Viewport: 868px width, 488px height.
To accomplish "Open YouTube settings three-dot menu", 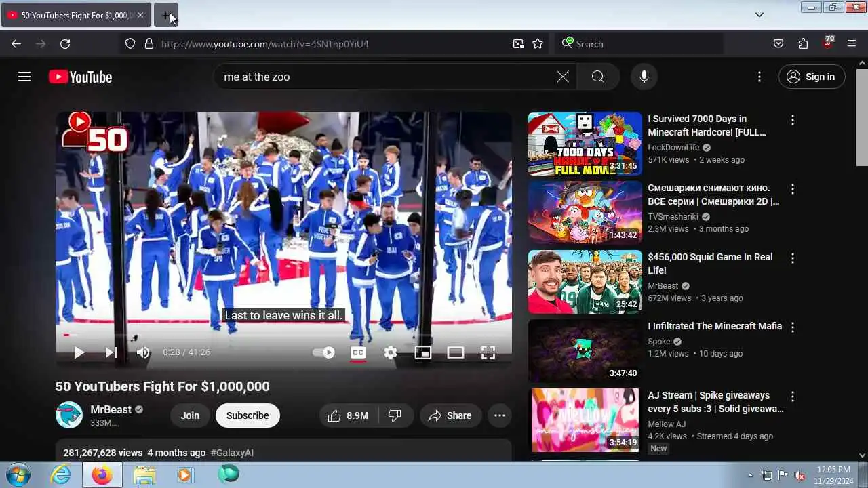I will (x=759, y=77).
